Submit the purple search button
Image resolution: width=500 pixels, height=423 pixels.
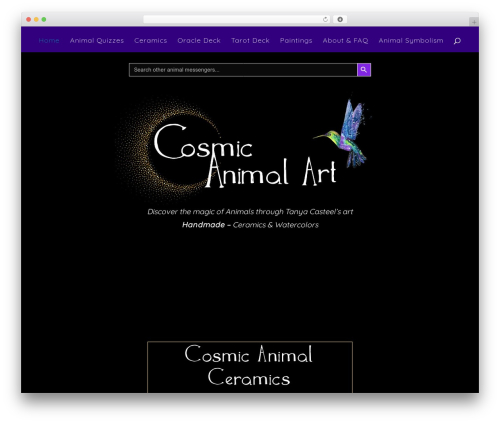click(x=364, y=70)
